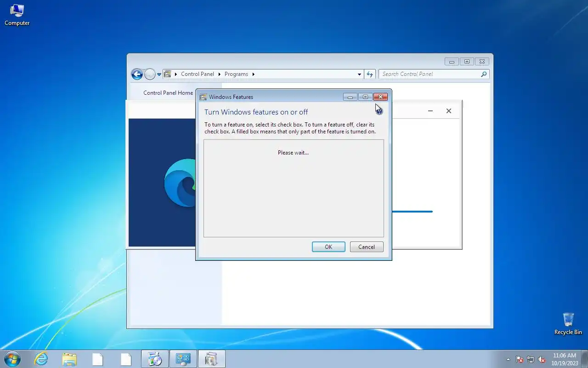The width and height of the screenshot is (588, 368).
Task: Open the address bar history dropdown
Action: pyautogui.click(x=359, y=74)
